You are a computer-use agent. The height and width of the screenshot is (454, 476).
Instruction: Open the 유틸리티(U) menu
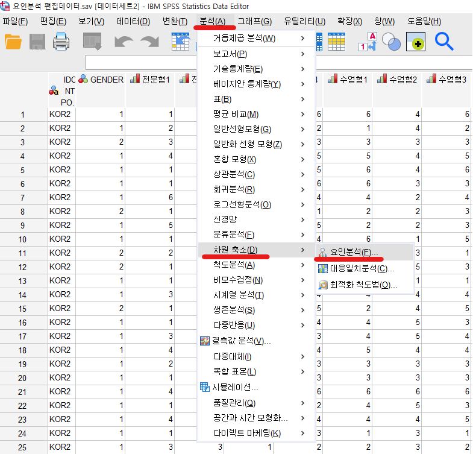click(304, 21)
